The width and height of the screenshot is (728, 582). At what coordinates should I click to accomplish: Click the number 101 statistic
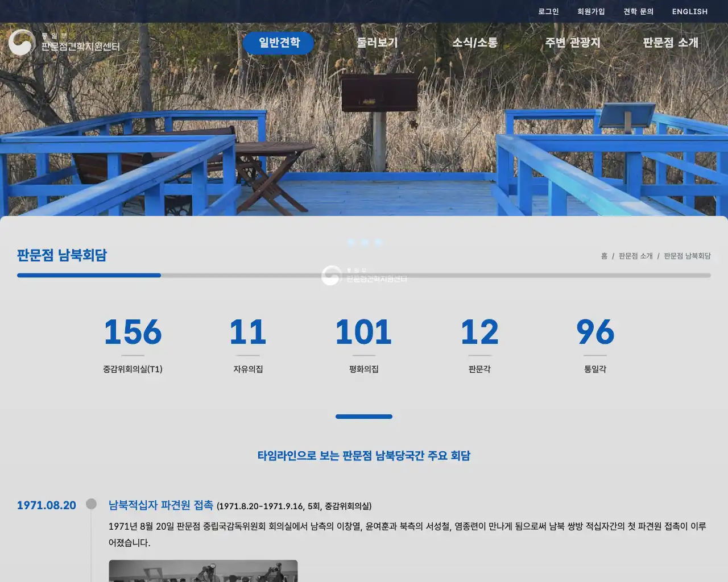[x=363, y=332]
